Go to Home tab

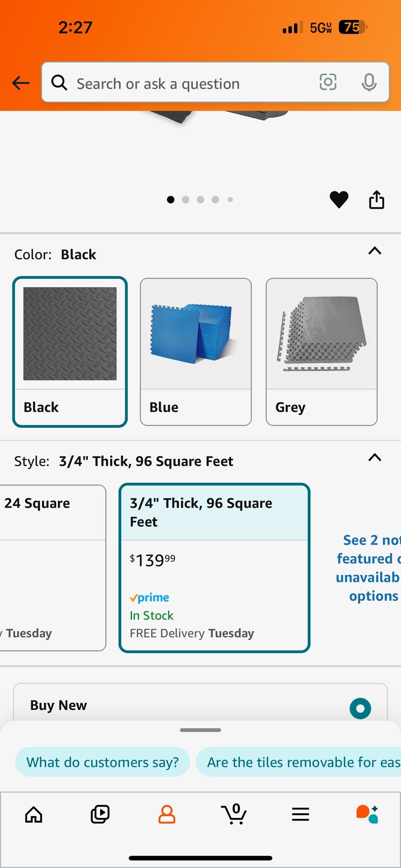pyautogui.click(x=33, y=814)
